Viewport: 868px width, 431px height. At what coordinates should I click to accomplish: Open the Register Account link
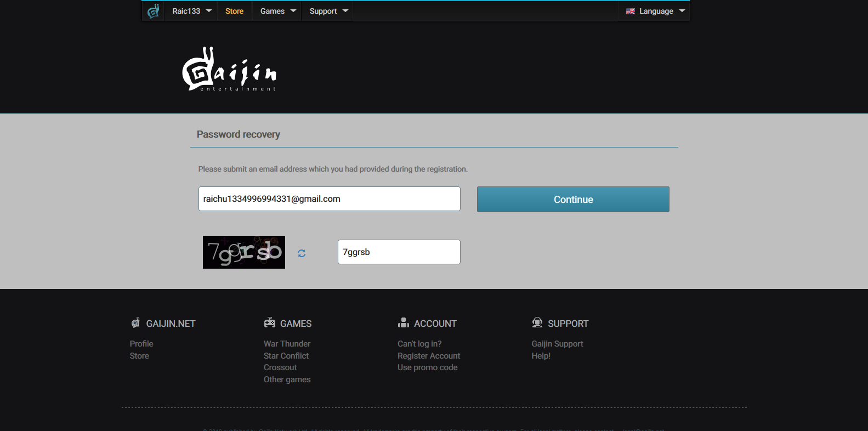[x=429, y=356]
